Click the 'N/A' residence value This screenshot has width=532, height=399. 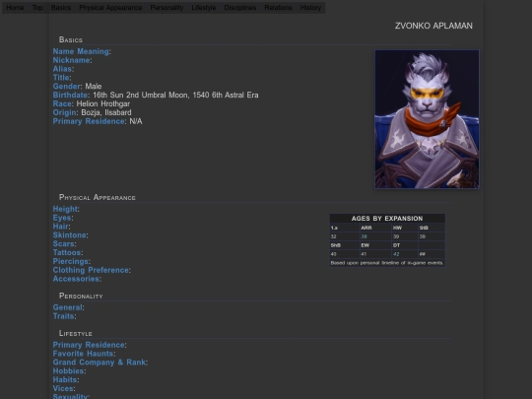pyautogui.click(x=136, y=121)
